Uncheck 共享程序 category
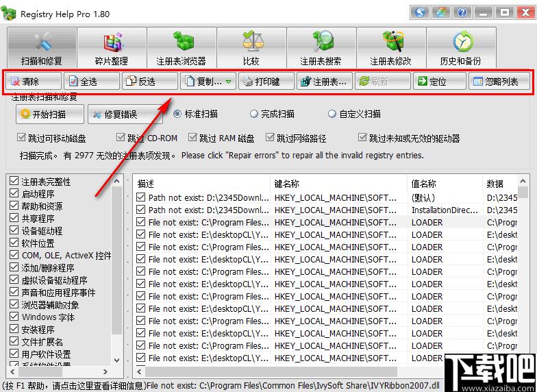537x392 pixels. pos(14,218)
